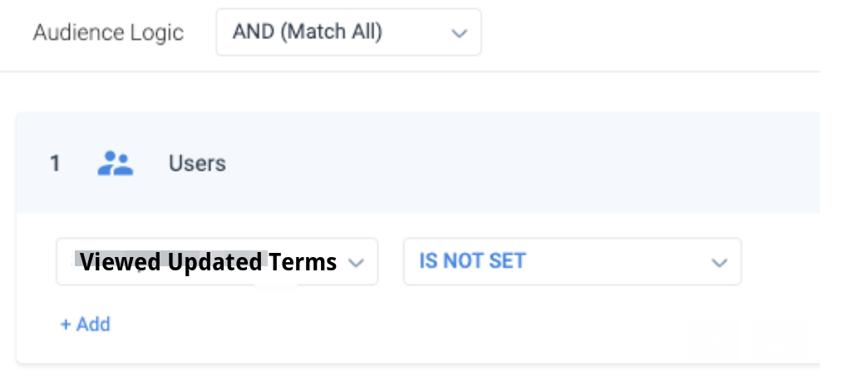
Task: Open the IS NOT SET operator dropdown
Action: (x=572, y=261)
